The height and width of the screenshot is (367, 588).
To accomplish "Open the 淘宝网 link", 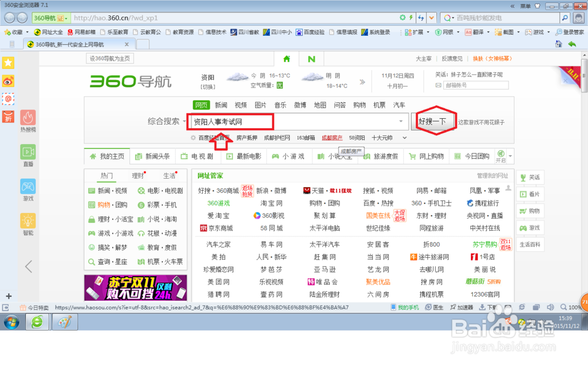I will (271, 203).
